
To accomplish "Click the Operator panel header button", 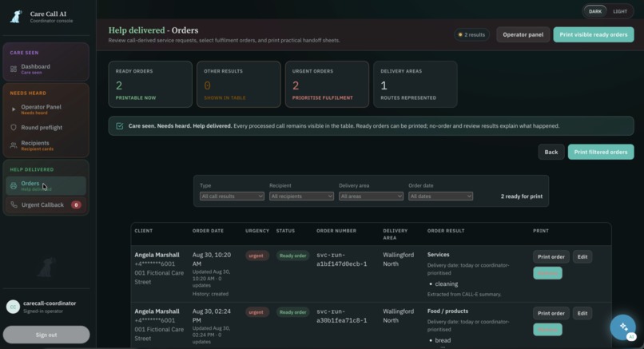I will click(523, 34).
